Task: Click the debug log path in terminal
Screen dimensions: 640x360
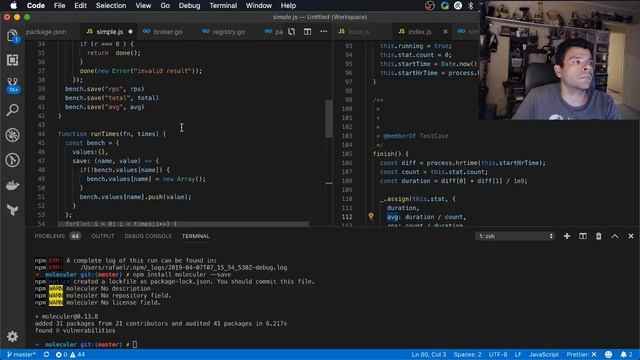Action: click(x=184, y=268)
